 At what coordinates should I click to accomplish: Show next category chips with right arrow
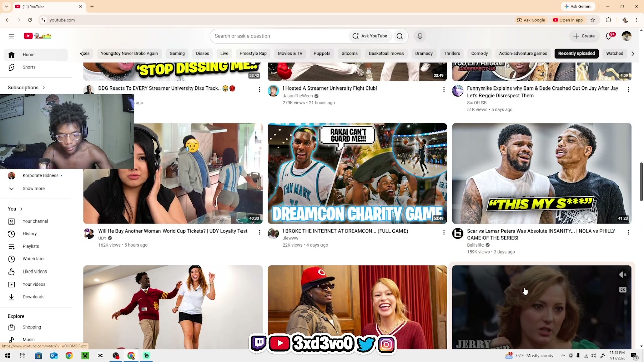click(x=633, y=53)
